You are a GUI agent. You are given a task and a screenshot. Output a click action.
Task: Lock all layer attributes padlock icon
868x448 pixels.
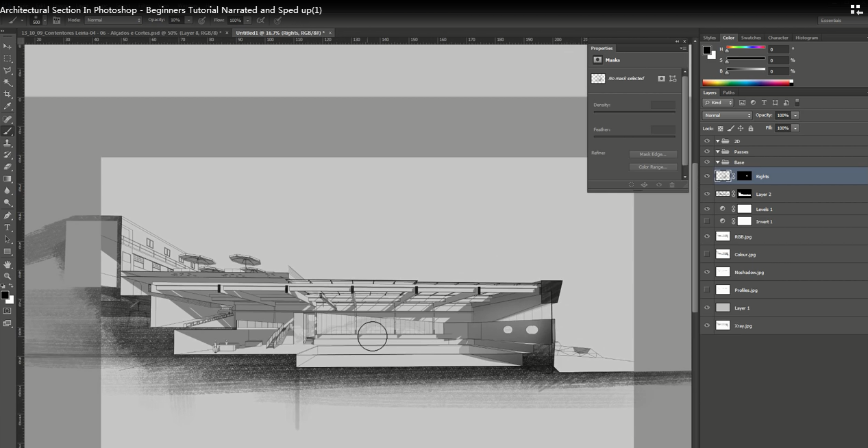751,128
